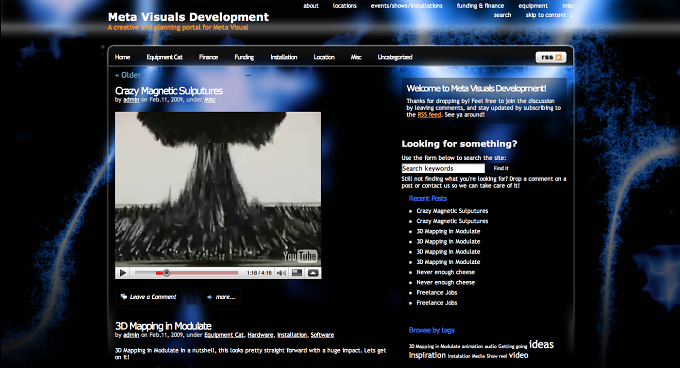
Task: Click the video tag
Action: tap(518, 355)
